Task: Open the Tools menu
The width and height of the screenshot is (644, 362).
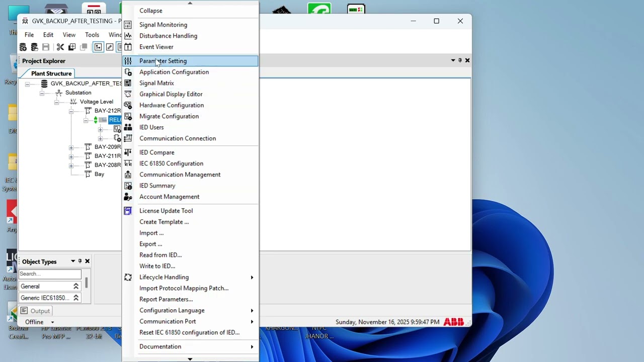Action: coord(92,35)
